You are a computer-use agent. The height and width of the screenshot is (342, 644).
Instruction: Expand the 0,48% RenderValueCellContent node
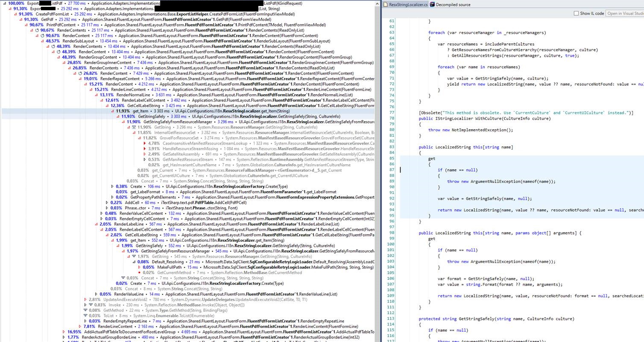(102, 214)
